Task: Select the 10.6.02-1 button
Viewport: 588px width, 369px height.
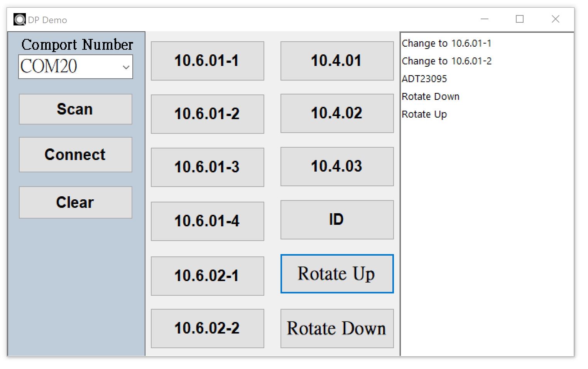Action: tap(207, 276)
